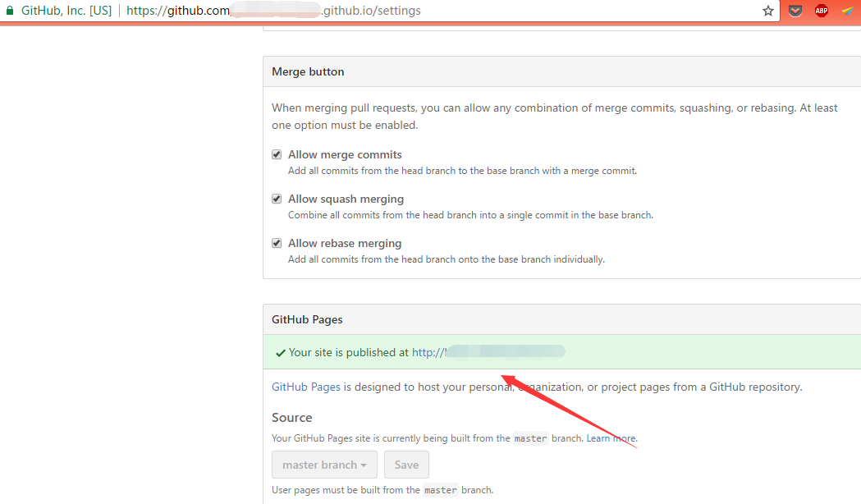861x504 pixels.
Task: Open the GitHub Pages documentation link
Action: click(x=305, y=387)
